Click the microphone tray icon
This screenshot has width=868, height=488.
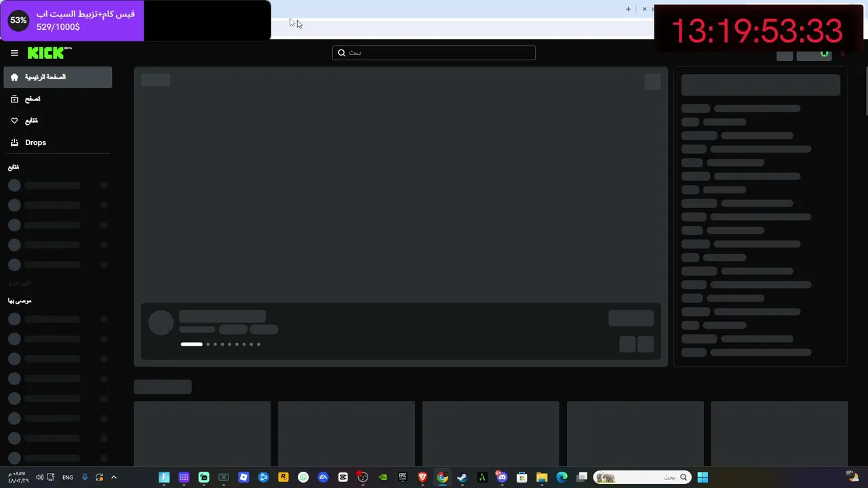tap(85, 477)
